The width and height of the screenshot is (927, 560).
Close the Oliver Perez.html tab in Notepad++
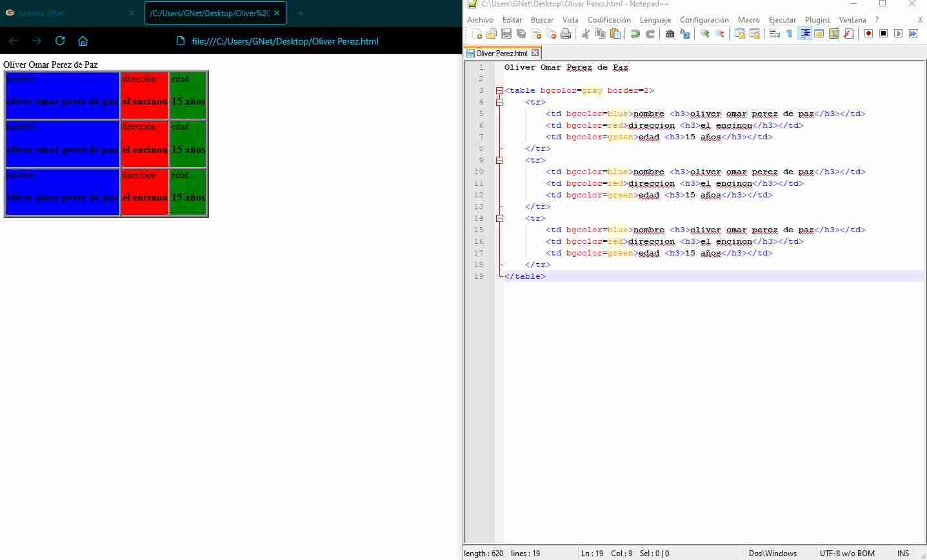click(x=535, y=53)
